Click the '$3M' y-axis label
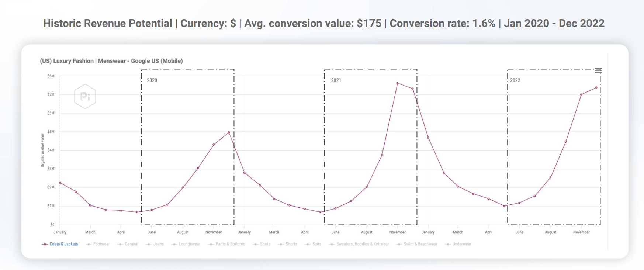 click(51, 169)
